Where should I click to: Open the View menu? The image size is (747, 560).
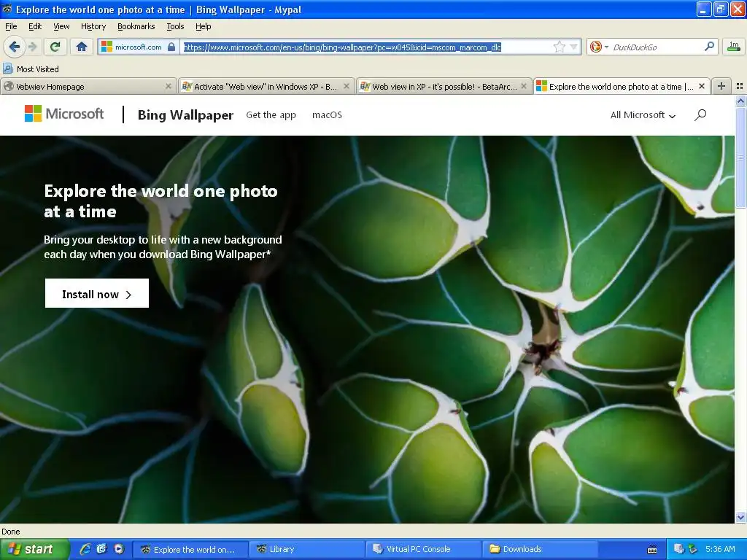[x=61, y=26]
